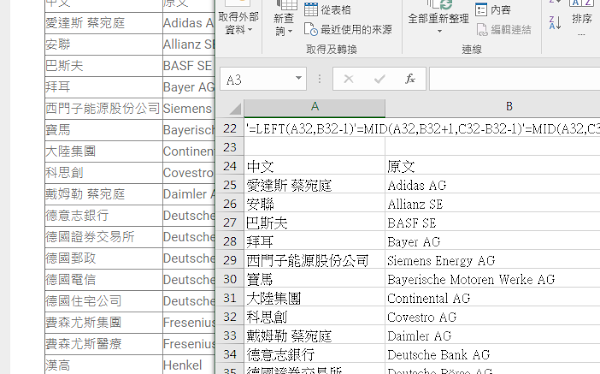Screen dimensions: 600x374
Task: Confirm entry with the checkmark icon
Action: click(380, 79)
